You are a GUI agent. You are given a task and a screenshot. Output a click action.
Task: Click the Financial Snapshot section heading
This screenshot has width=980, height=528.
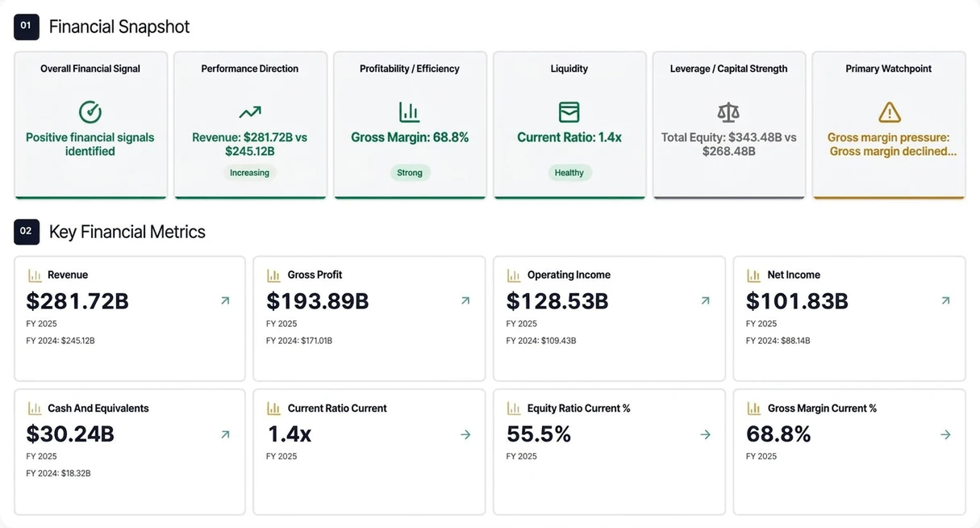(119, 27)
